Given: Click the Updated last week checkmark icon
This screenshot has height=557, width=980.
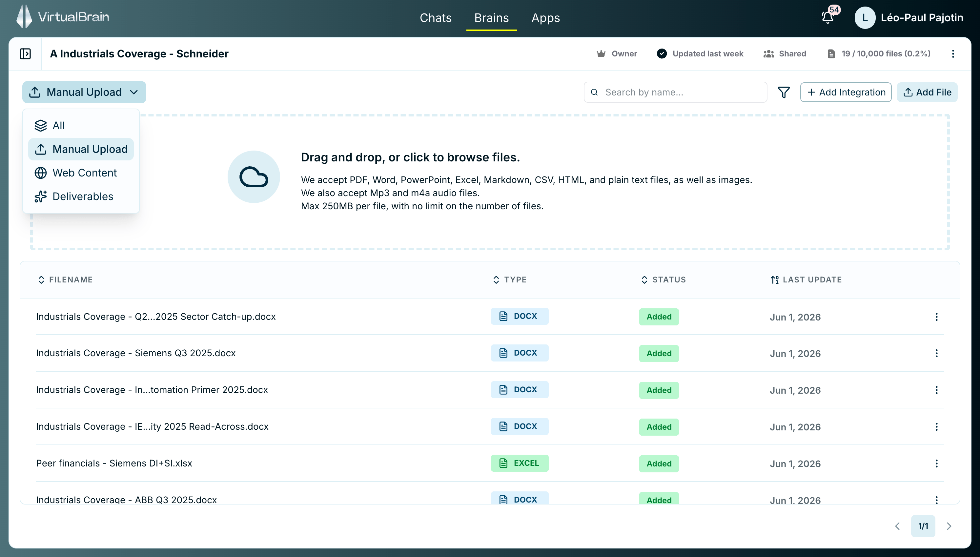Looking at the screenshot, I should click(662, 53).
